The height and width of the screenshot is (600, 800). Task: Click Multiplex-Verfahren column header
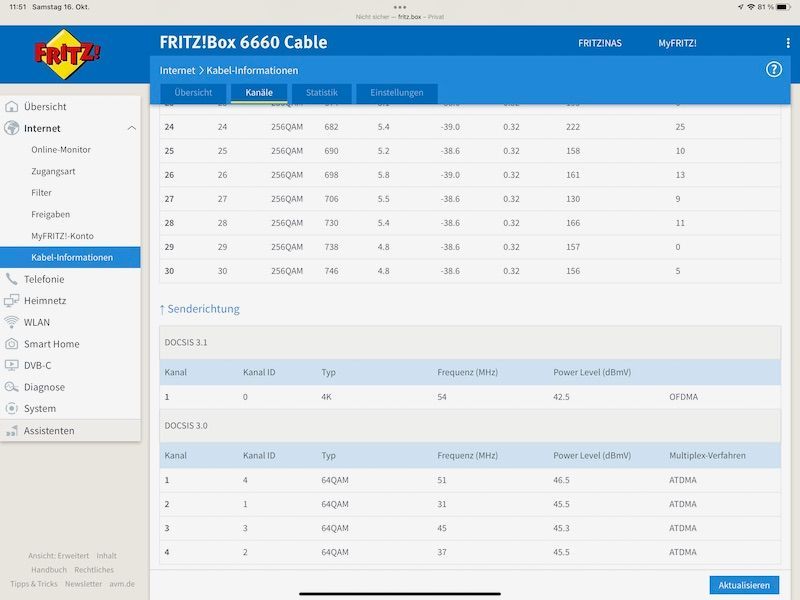(707, 456)
